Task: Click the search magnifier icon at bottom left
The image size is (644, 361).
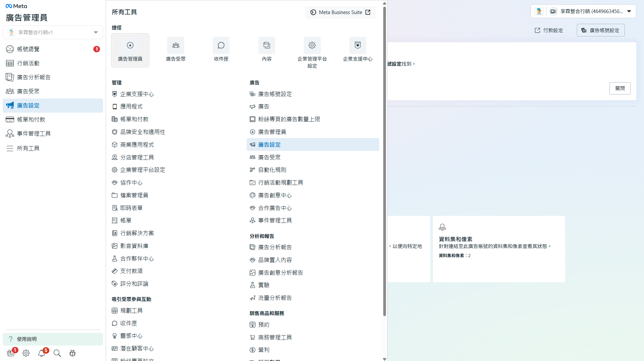Action: click(57, 353)
